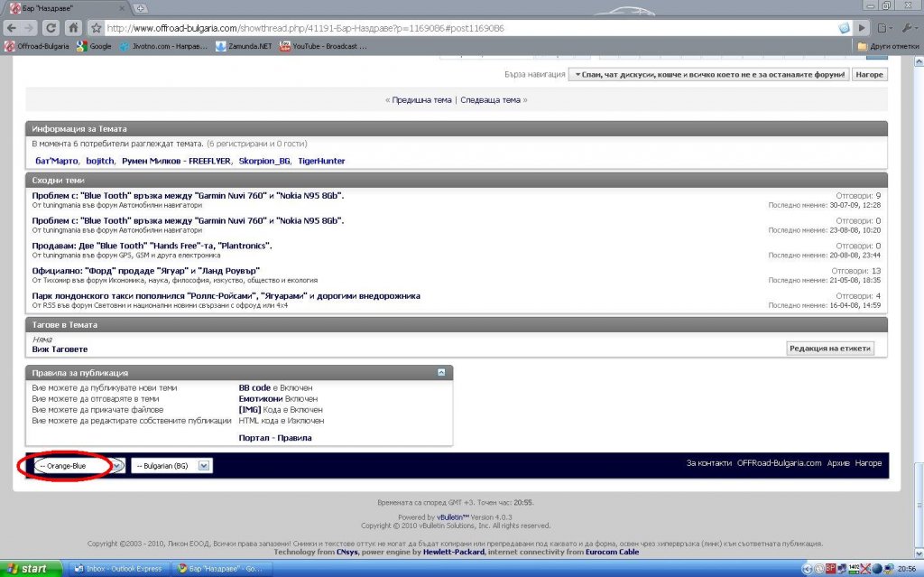Open the Jivotno.com bookmark
Viewport: 924px width, 577px height.
click(x=164, y=46)
